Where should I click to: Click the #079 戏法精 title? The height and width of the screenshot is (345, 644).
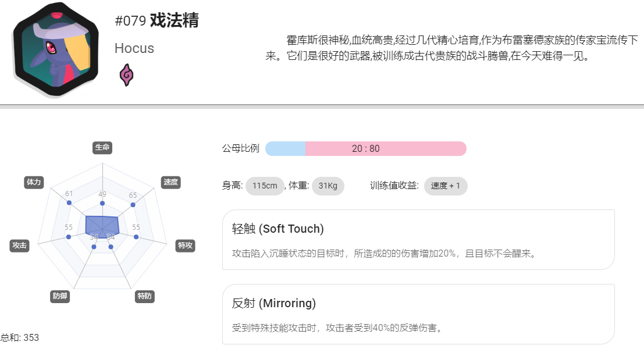click(156, 20)
